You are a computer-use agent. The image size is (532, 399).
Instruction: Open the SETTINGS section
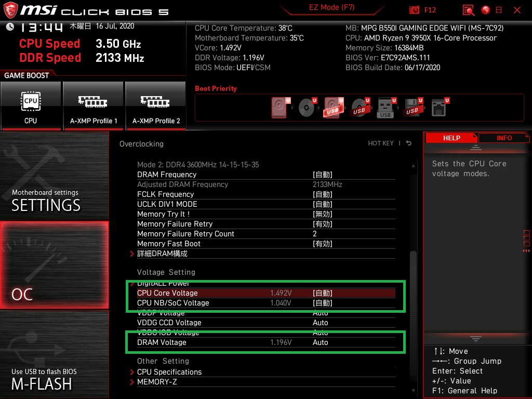coord(54,176)
